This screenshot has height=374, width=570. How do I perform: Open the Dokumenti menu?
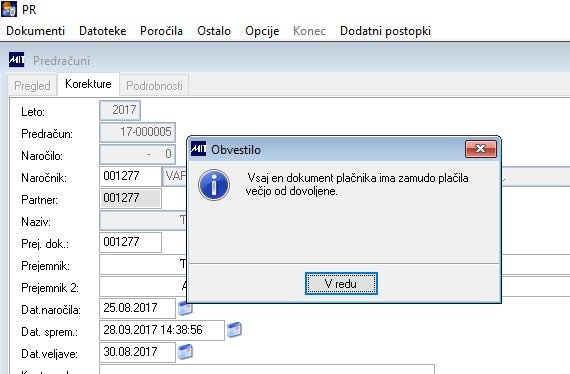(x=35, y=31)
